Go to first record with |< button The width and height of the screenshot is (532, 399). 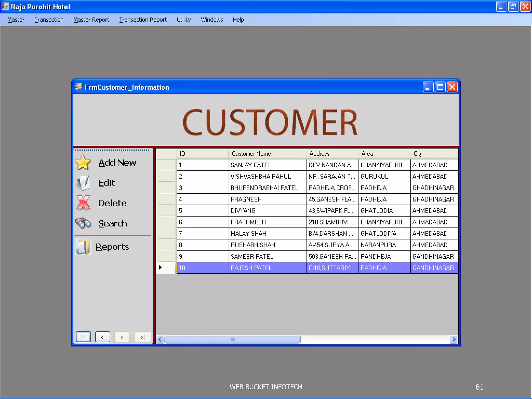(83, 337)
